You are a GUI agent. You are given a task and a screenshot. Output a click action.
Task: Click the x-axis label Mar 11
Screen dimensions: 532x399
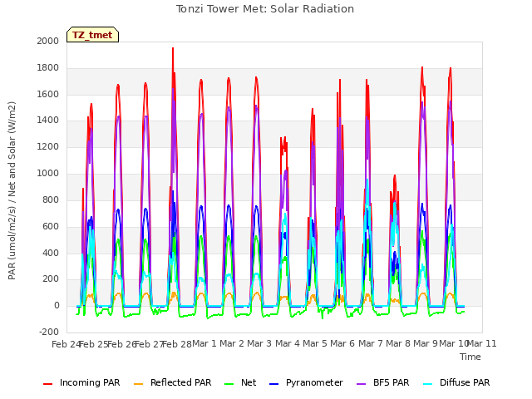[x=482, y=343]
